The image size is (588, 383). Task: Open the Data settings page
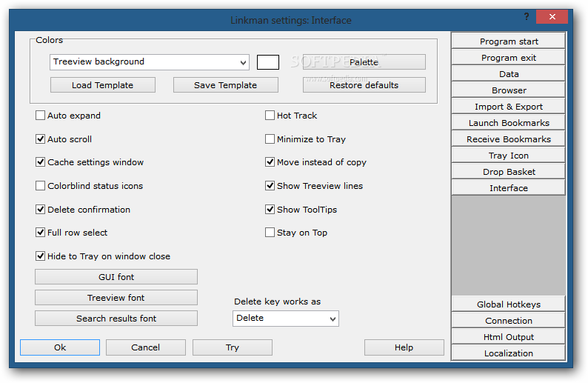pos(508,73)
